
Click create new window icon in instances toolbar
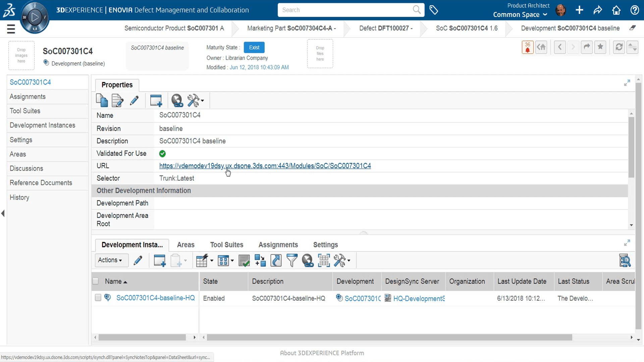click(x=160, y=260)
